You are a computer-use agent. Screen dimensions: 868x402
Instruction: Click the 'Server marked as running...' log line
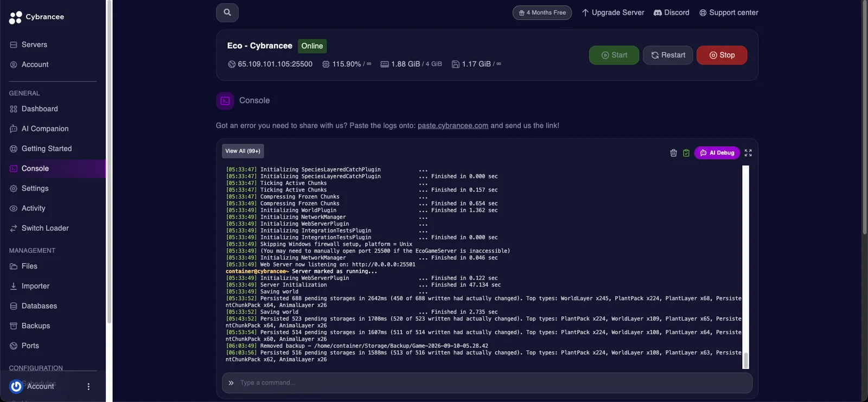tap(301, 271)
